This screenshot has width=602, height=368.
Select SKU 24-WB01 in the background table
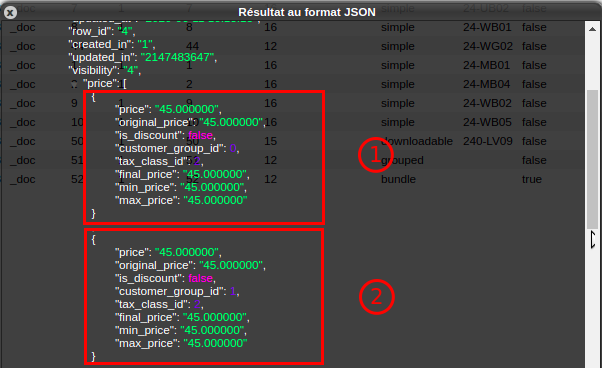pos(487,27)
